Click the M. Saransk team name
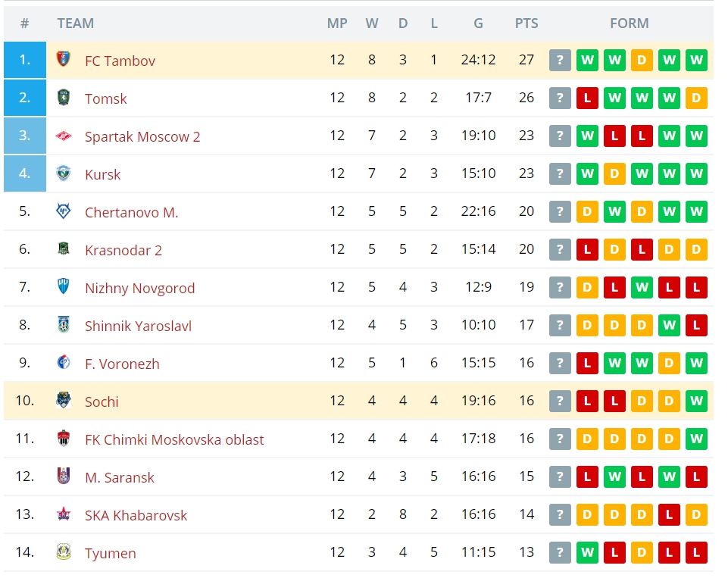The height and width of the screenshot is (578, 728). click(x=120, y=477)
